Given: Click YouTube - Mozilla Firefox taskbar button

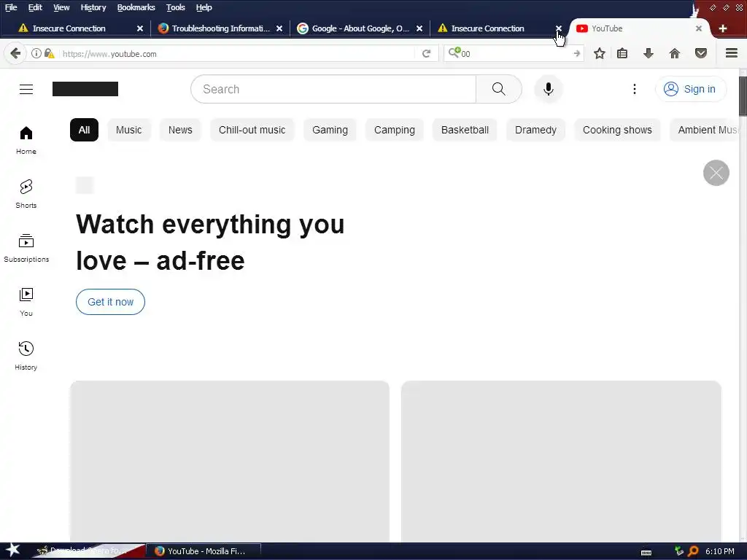Looking at the screenshot, I should click(204, 551).
